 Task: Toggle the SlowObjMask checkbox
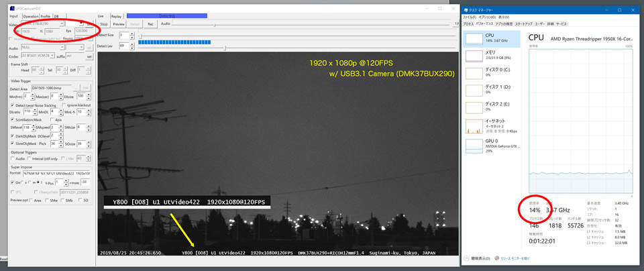12,144
